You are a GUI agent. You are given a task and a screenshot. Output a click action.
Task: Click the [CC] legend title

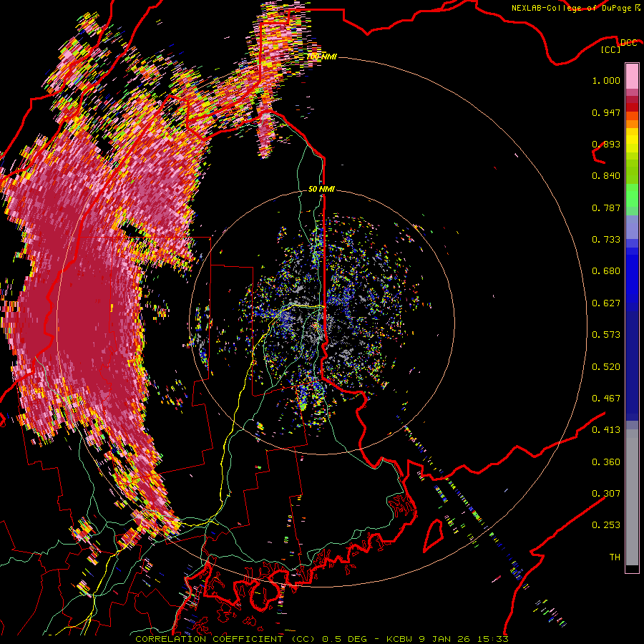(611, 49)
